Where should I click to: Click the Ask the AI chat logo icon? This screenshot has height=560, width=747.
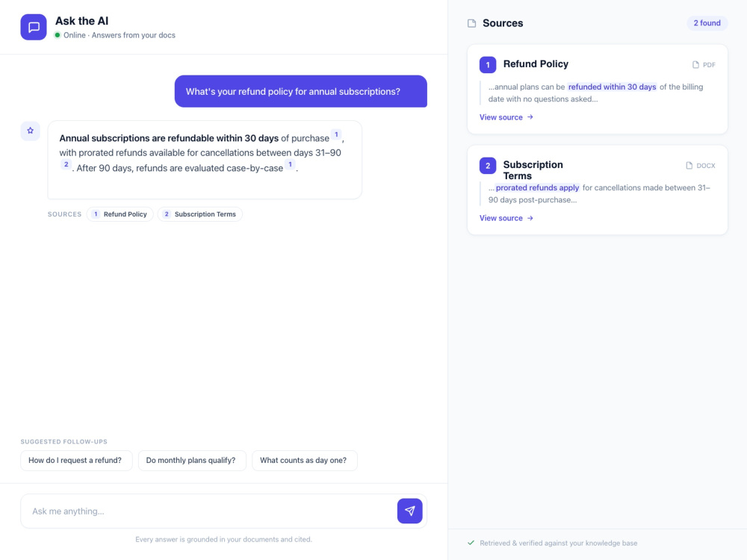pos(34,27)
